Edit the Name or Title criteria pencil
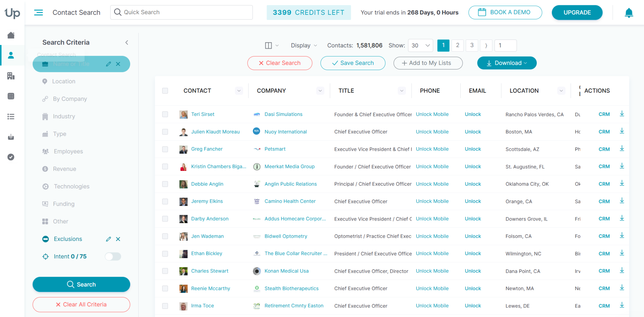Screen dimensions: 644x317 (x=108, y=64)
